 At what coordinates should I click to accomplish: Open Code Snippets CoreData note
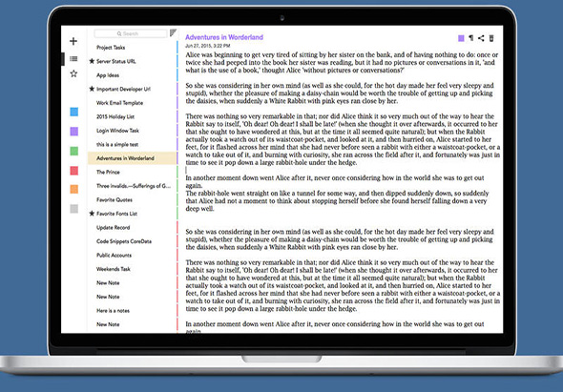pos(132,241)
